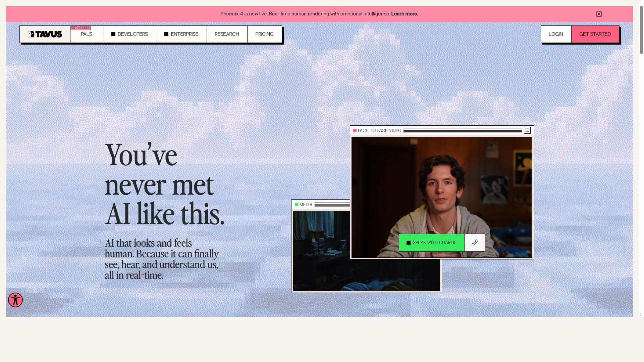
Task: Open the accessibility widget icon
Action: (15, 300)
